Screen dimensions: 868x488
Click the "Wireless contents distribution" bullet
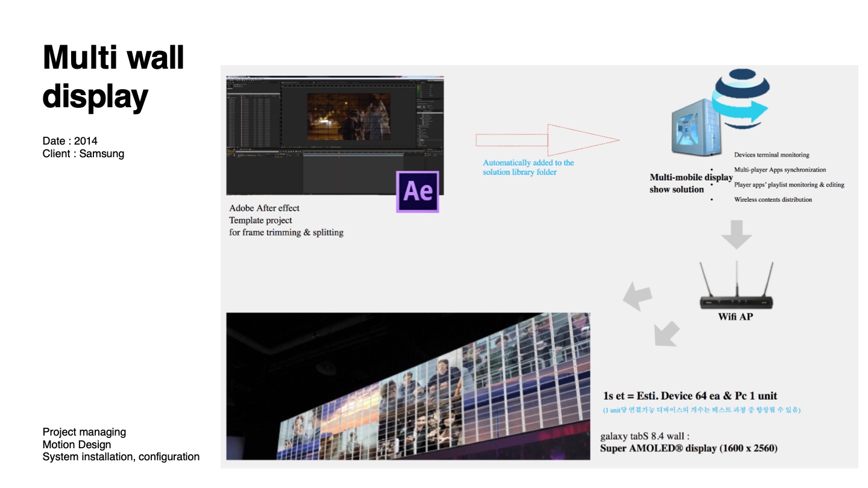773,199
